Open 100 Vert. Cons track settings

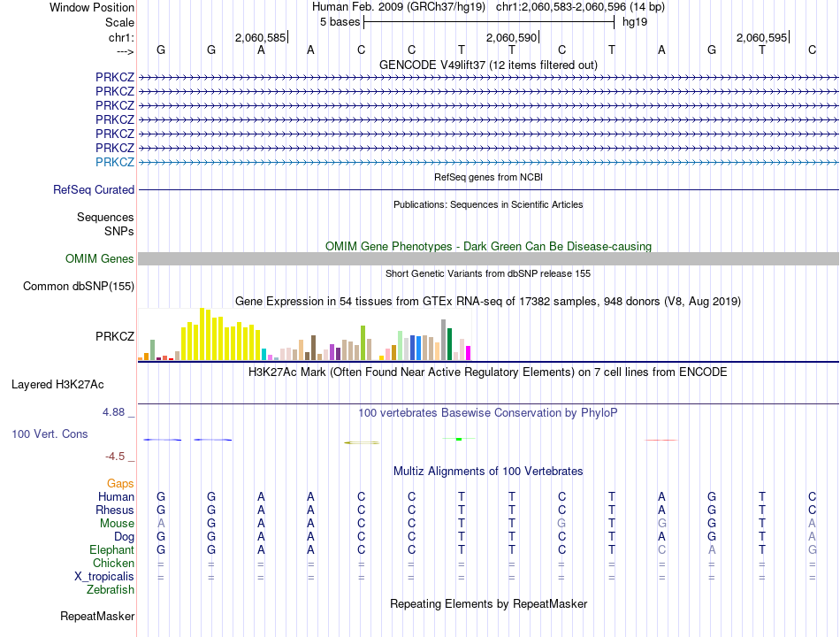(50, 434)
